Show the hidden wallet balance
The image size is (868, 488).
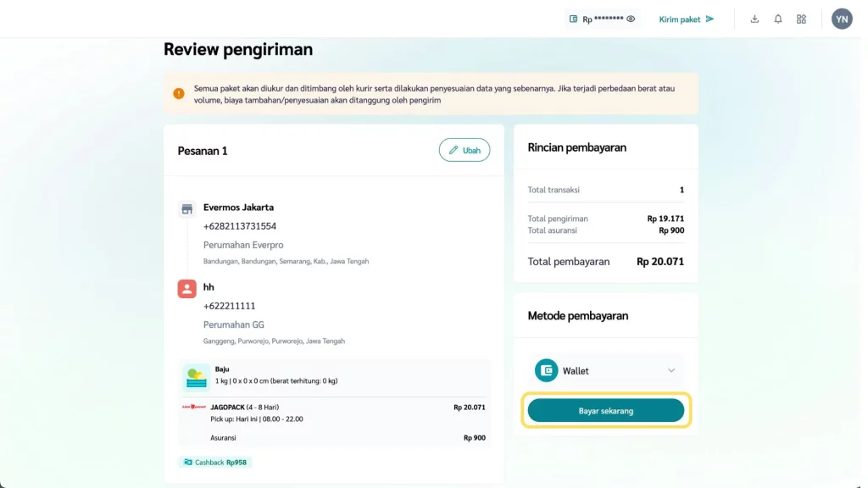[x=631, y=19]
